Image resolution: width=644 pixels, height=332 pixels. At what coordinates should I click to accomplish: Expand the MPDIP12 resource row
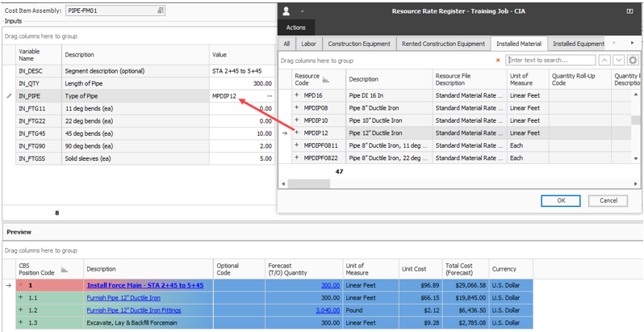click(x=297, y=132)
